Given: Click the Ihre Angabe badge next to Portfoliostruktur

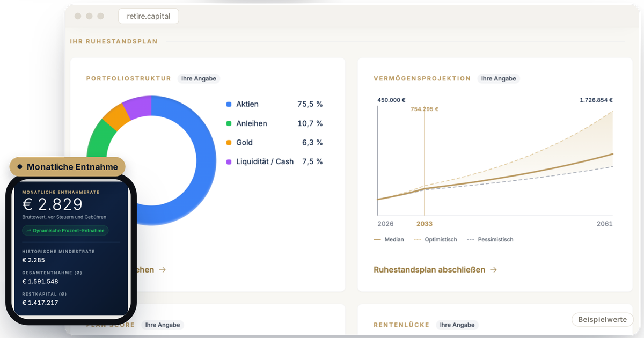Looking at the screenshot, I should tap(199, 78).
